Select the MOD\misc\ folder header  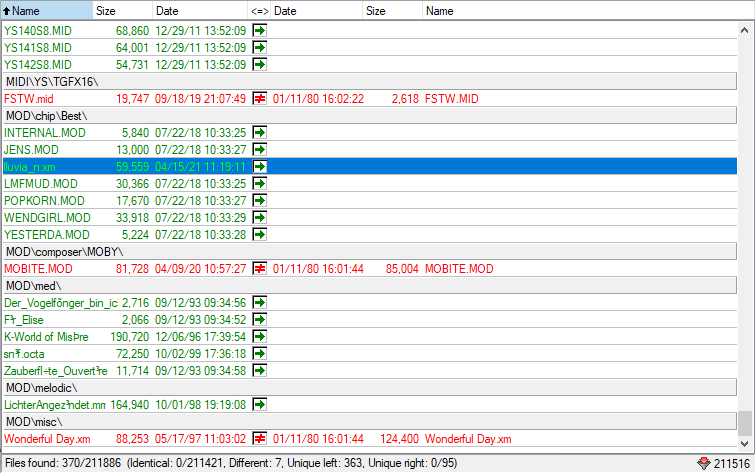pyautogui.click(x=370, y=422)
